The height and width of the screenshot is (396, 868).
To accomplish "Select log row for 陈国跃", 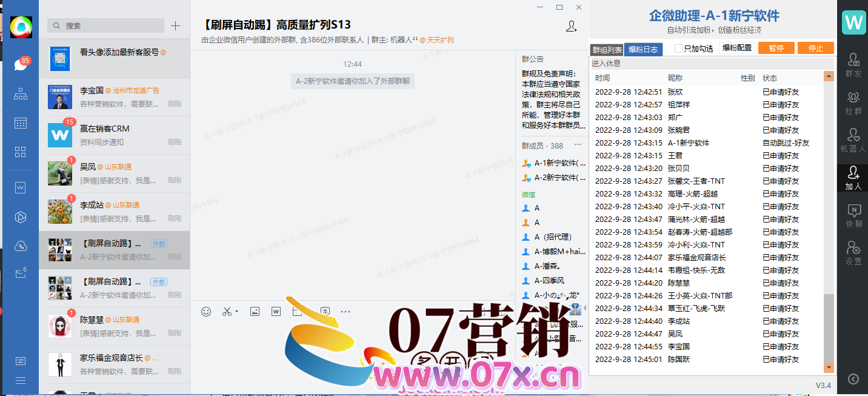I will (x=707, y=360).
